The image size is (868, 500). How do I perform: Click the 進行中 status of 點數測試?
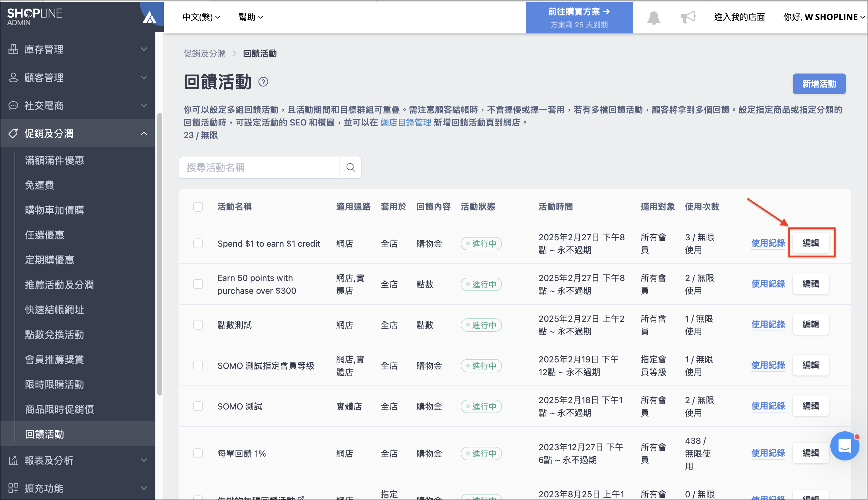(x=481, y=325)
